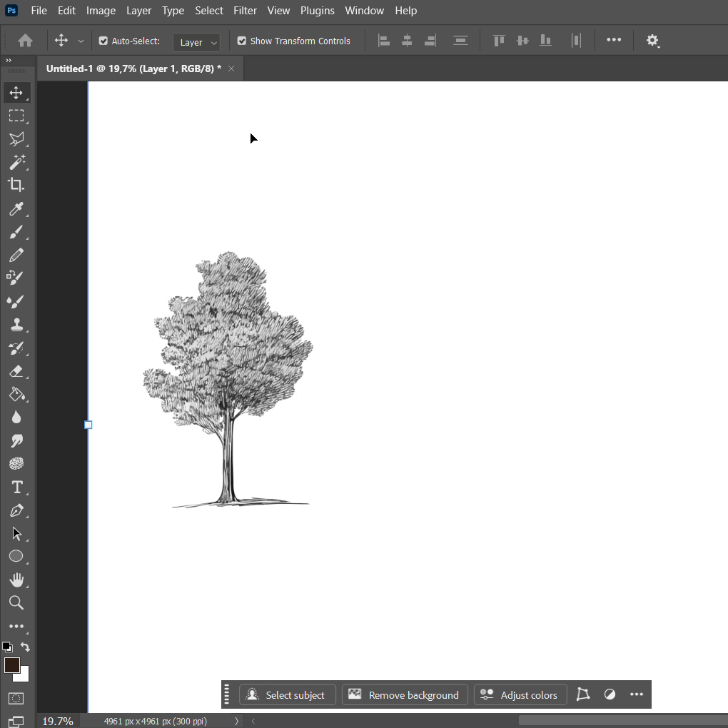The width and height of the screenshot is (728, 728).
Task: Select the Hand tool
Action: tap(16, 580)
